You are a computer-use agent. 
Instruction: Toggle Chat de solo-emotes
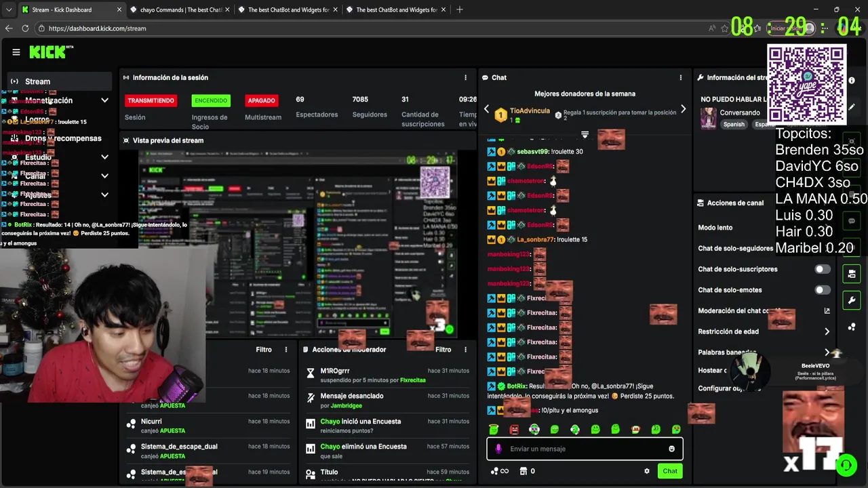[822, 290]
